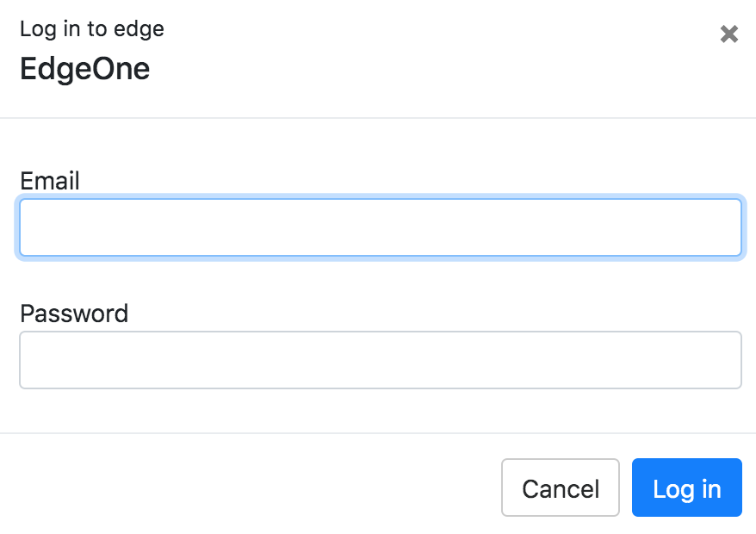
Task: Submit credentials with Log in
Action: 686,487
